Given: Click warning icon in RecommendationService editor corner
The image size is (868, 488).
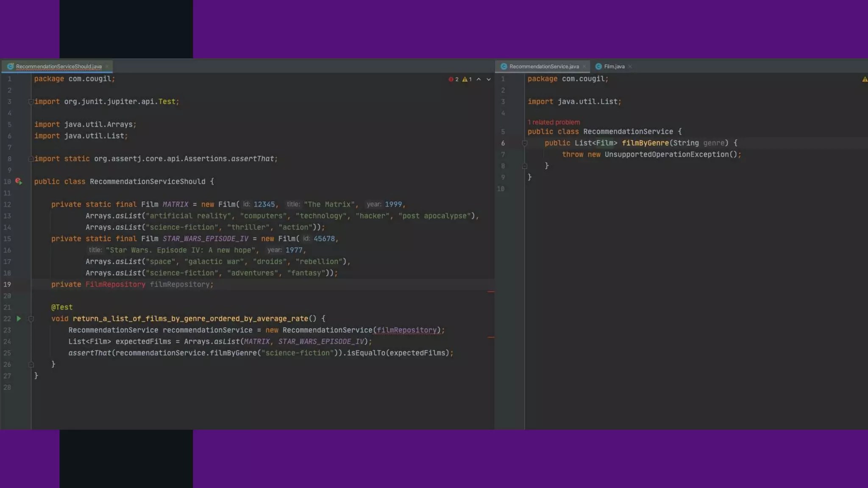Looking at the screenshot, I should pyautogui.click(x=864, y=79).
